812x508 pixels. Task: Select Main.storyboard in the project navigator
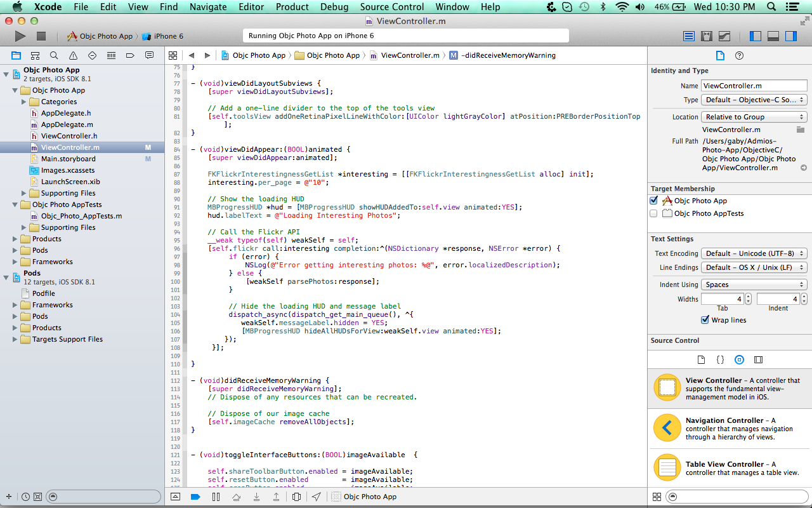coord(69,159)
